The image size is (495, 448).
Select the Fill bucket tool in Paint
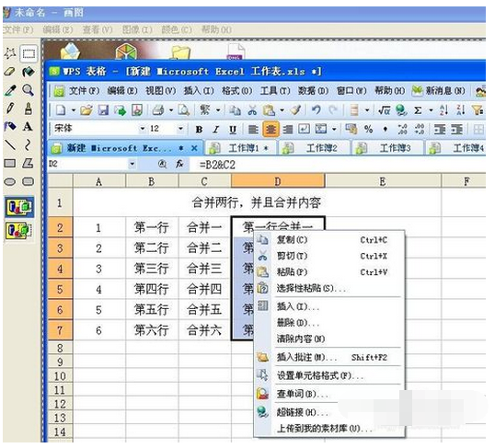point(29,72)
